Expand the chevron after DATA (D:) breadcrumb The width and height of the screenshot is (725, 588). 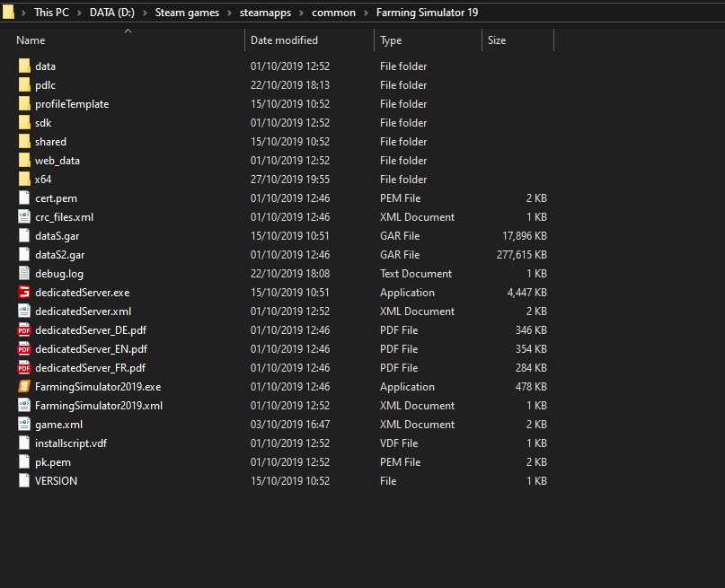click(147, 13)
